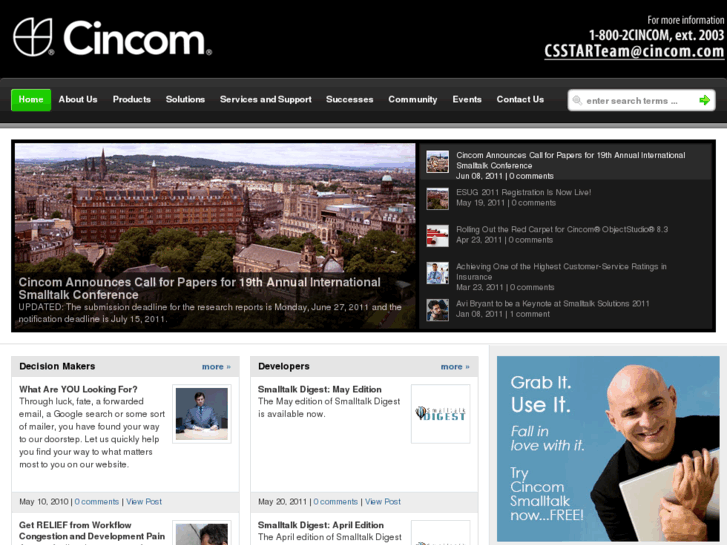Open 'What Are YOU Looking For?' post title

pyautogui.click(x=78, y=389)
